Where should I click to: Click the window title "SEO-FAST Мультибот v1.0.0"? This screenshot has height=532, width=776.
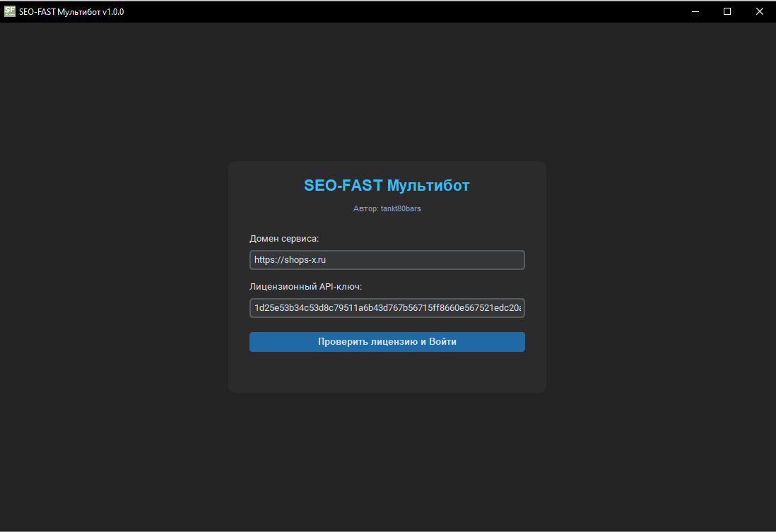click(71, 12)
